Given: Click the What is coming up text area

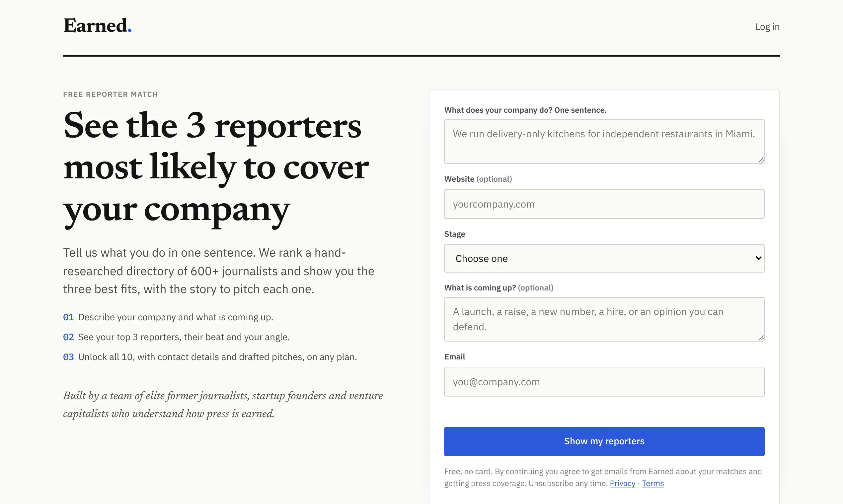Looking at the screenshot, I should [x=604, y=319].
